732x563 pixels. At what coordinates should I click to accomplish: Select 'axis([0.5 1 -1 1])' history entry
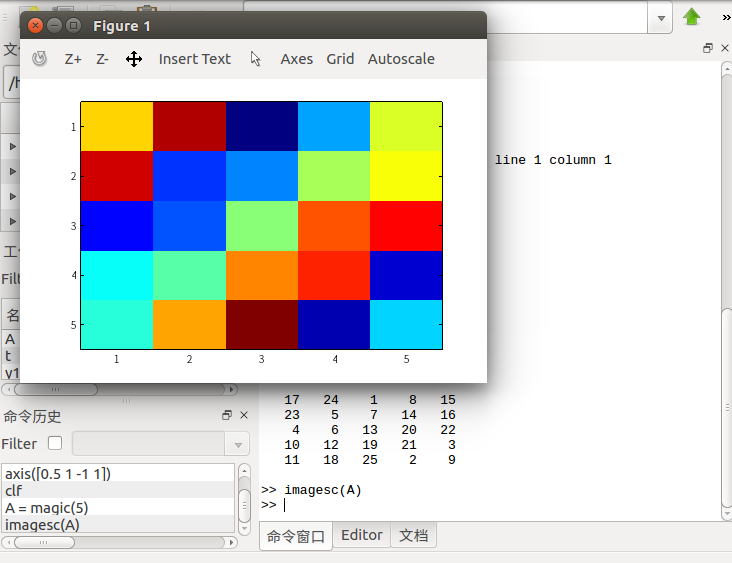[118, 473]
